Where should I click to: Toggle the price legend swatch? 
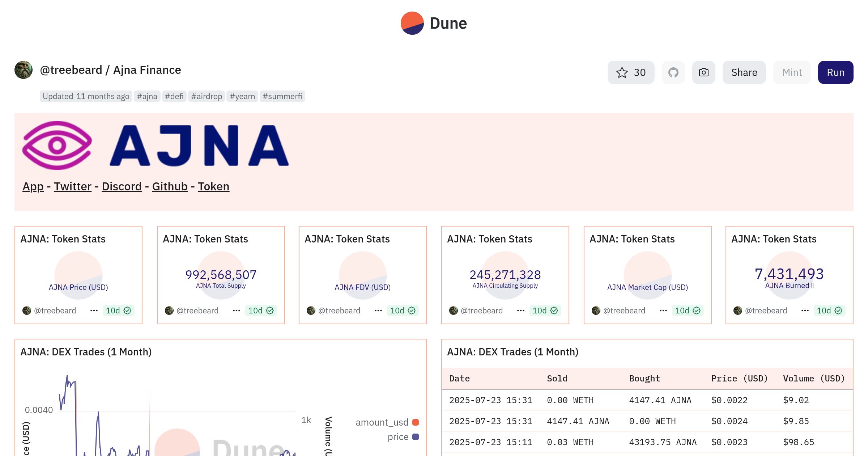416,437
